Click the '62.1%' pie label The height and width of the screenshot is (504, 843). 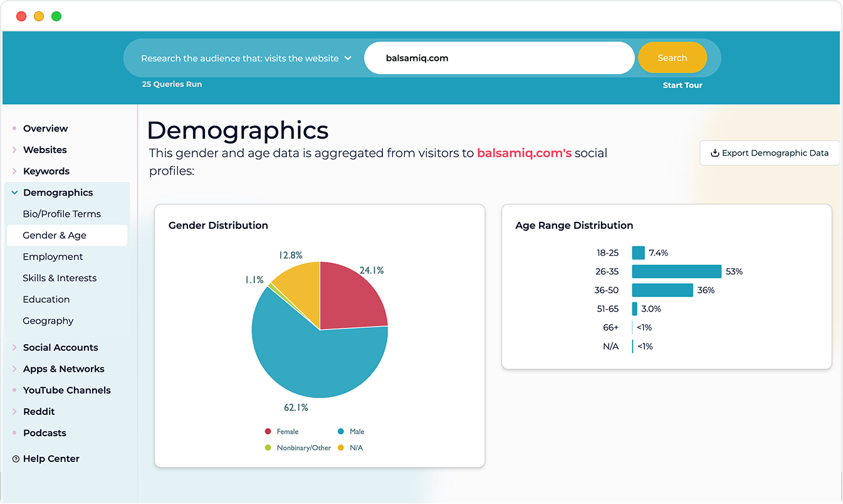pyautogui.click(x=296, y=407)
